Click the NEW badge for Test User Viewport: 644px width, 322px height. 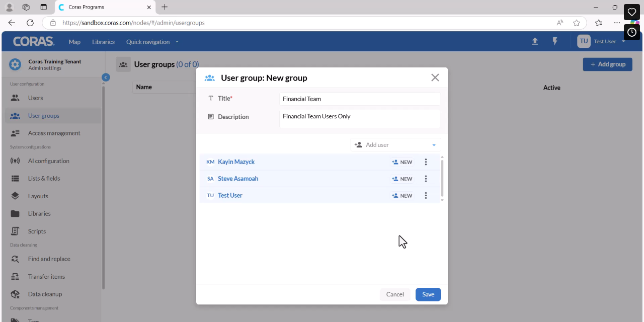[402, 195]
